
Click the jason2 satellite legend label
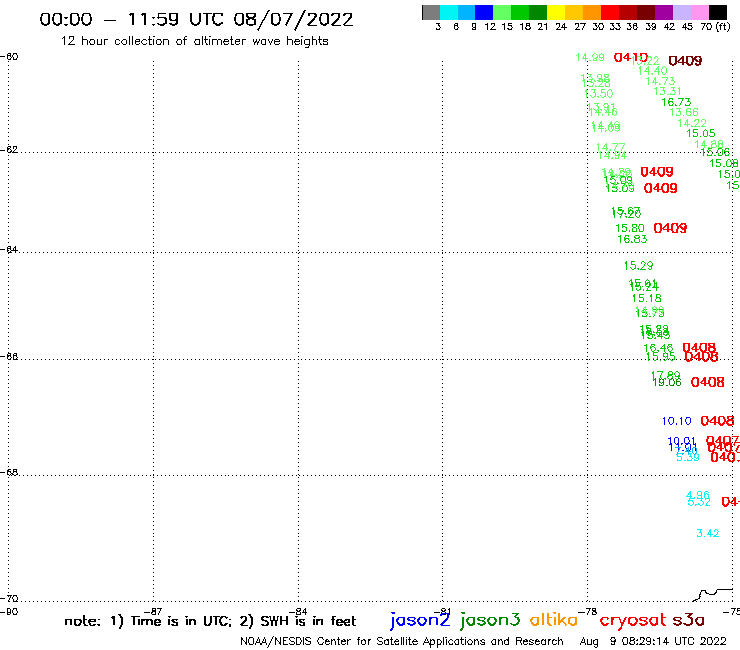point(420,620)
